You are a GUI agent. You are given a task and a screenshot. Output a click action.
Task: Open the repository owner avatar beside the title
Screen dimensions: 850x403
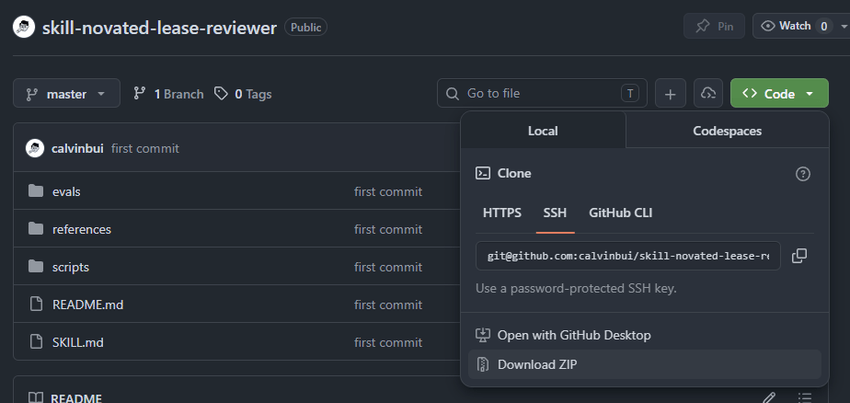click(x=24, y=27)
